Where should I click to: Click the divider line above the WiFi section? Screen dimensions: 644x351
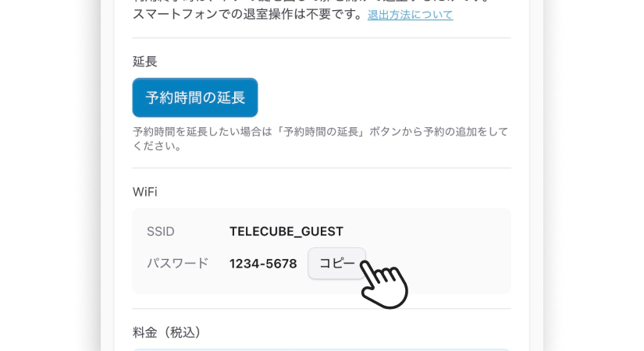[x=322, y=168]
